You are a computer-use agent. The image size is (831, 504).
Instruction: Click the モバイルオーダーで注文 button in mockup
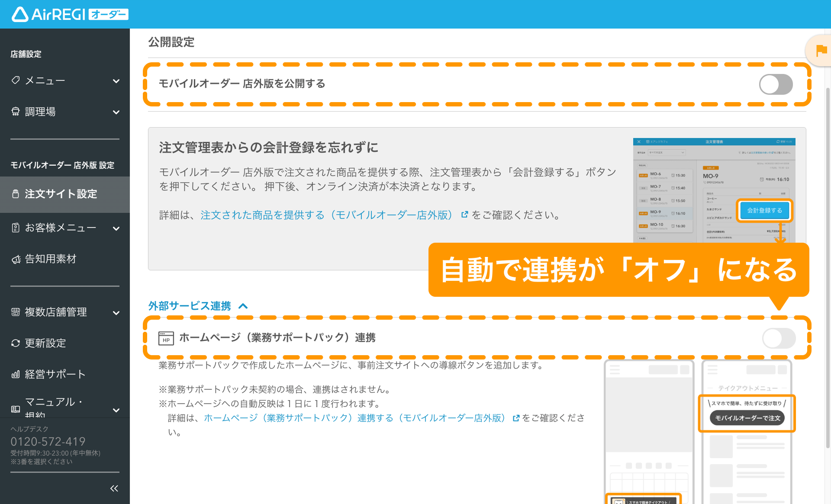(747, 418)
